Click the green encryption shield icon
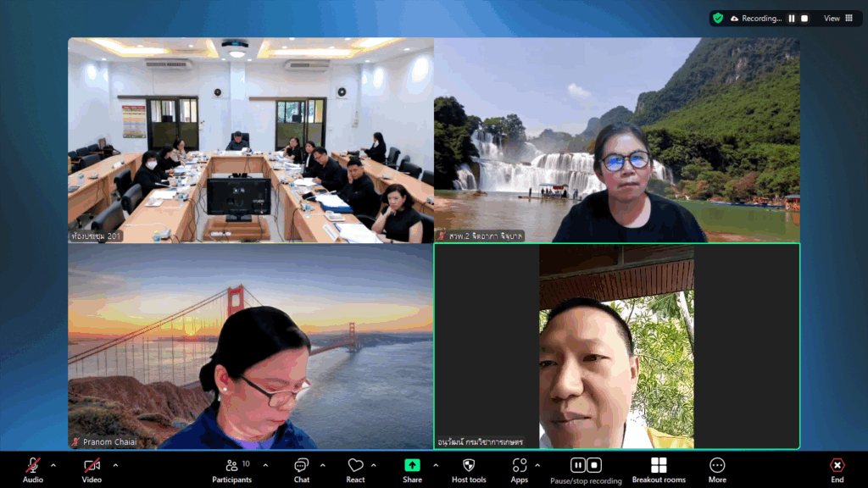The height and width of the screenshot is (488, 868). pyautogui.click(x=719, y=18)
